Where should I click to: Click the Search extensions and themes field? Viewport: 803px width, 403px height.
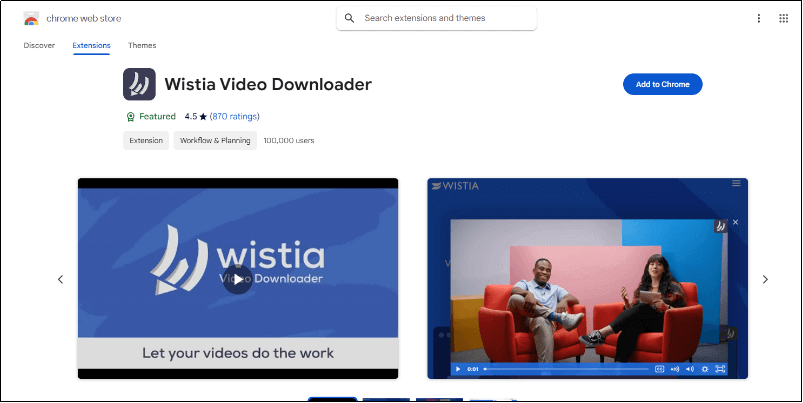(x=445, y=18)
